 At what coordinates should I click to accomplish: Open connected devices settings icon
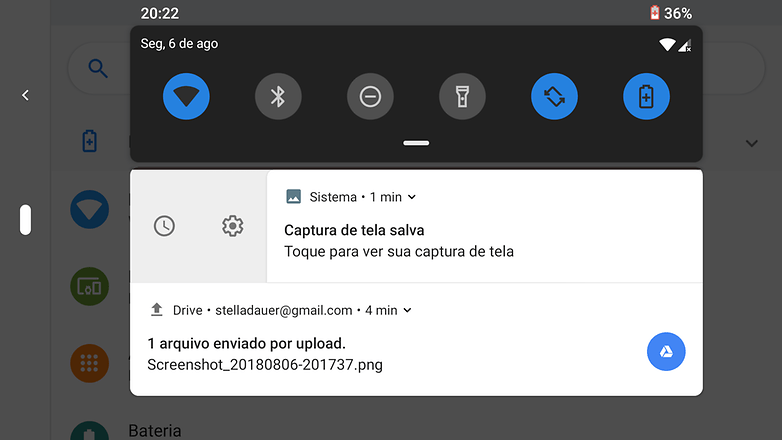[x=90, y=286]
